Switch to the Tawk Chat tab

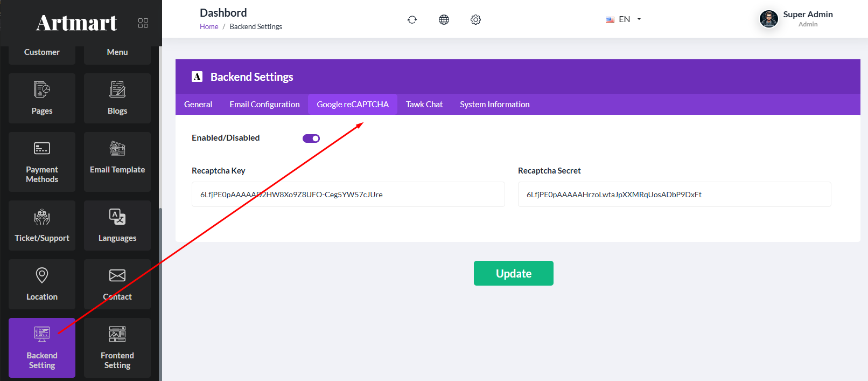[424, 105]
